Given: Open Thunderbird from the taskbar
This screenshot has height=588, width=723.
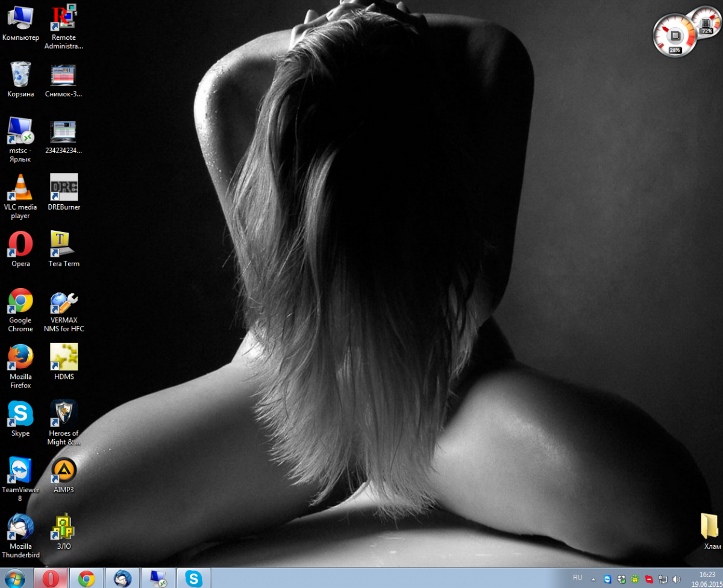Looking at the screenshot, I should pyautogui.click(x=122, y=578).
